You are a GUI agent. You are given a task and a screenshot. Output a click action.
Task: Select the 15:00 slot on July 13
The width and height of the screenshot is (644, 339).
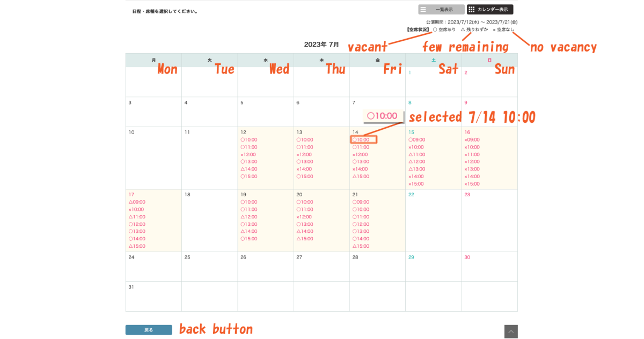tap(305, 176)
